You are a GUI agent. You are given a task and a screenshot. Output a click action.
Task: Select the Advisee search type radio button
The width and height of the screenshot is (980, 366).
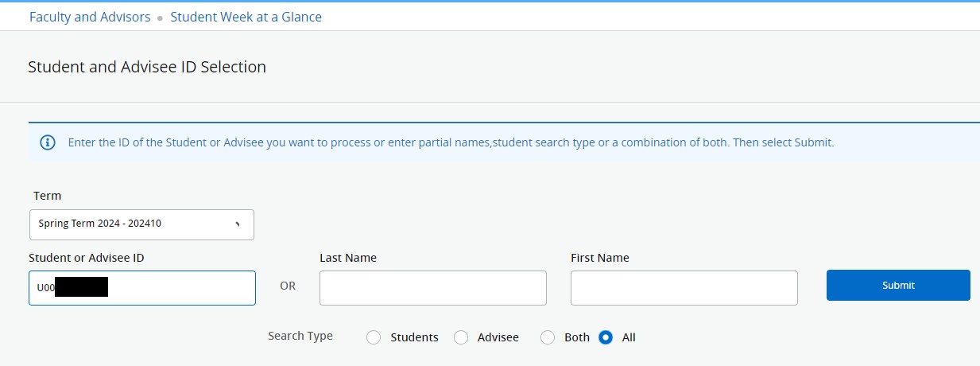pos(461,337)
